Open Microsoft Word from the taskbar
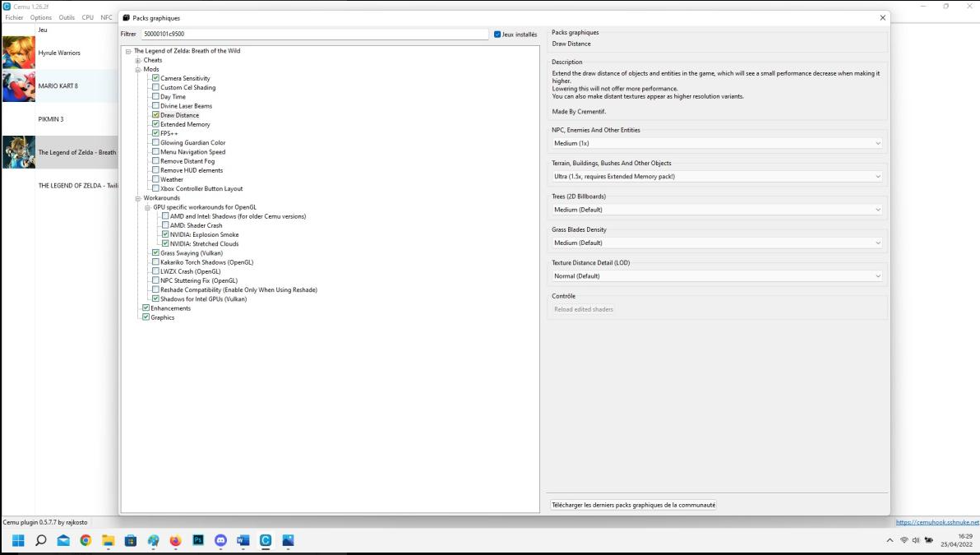 [x=243, y=540]
